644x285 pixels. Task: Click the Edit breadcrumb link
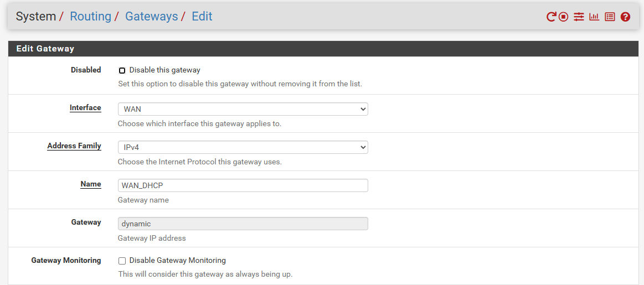click(202, 17)
